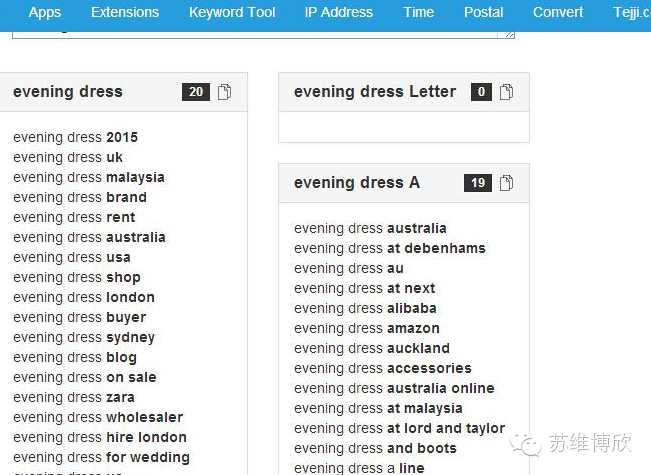Screen dimensions: 651x475
Task: Select keyword evening dress malaysia
Action: 89,177
